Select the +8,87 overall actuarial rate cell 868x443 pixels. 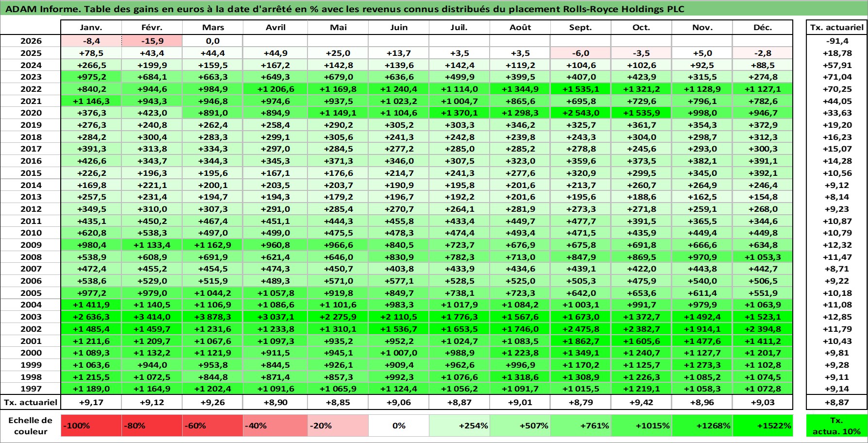tap(836, 402)
